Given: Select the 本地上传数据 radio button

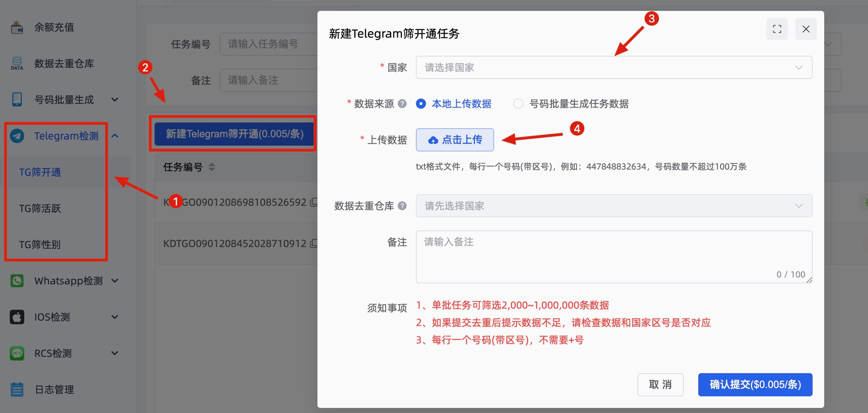Looking at the screenshot, I should point(421,104).
